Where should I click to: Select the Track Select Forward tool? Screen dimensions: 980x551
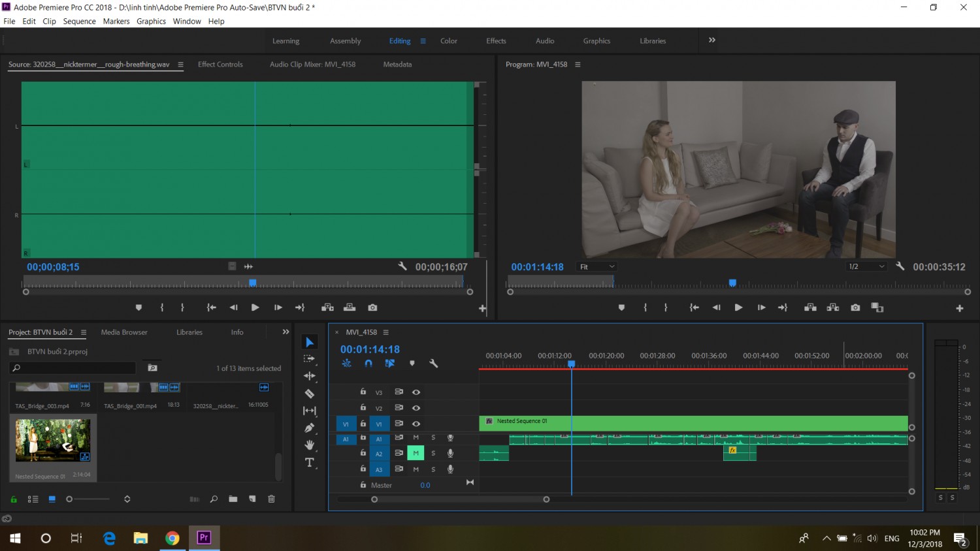coord(310,359)
